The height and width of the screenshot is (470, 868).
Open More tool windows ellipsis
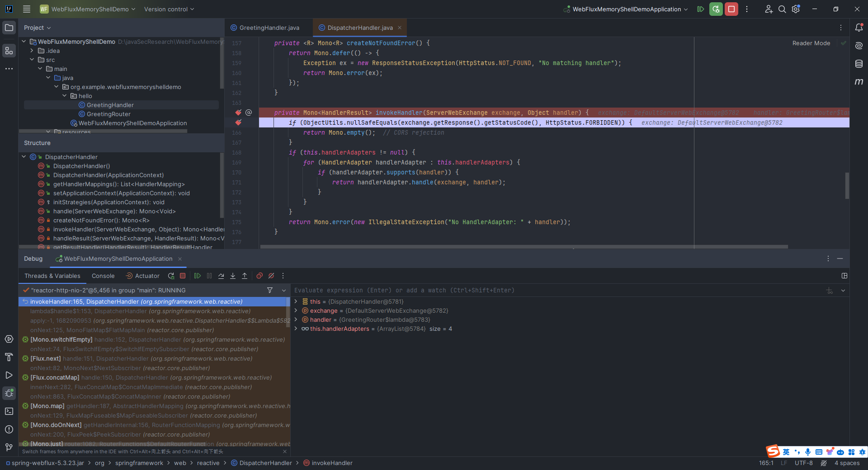pyautogui.click(x=9, y=69)
